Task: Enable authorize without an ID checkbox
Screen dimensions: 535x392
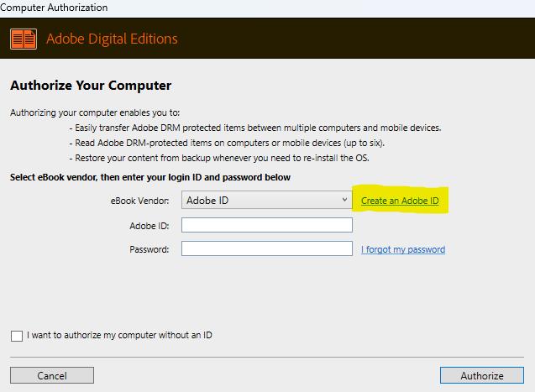Action: click(17, 336)
